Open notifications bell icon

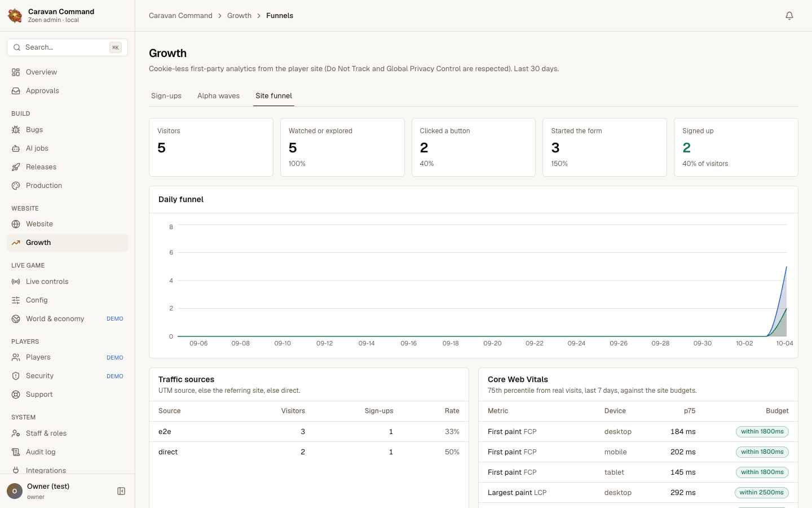[789, 16]
